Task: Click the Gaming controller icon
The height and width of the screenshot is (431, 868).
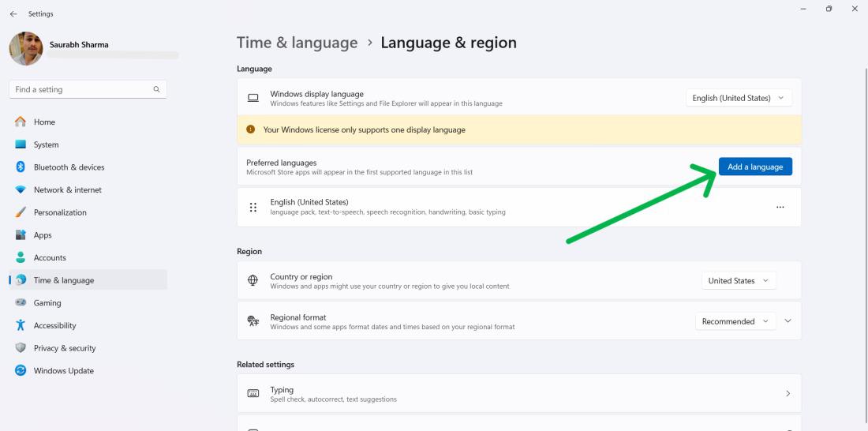Action: 21,303
